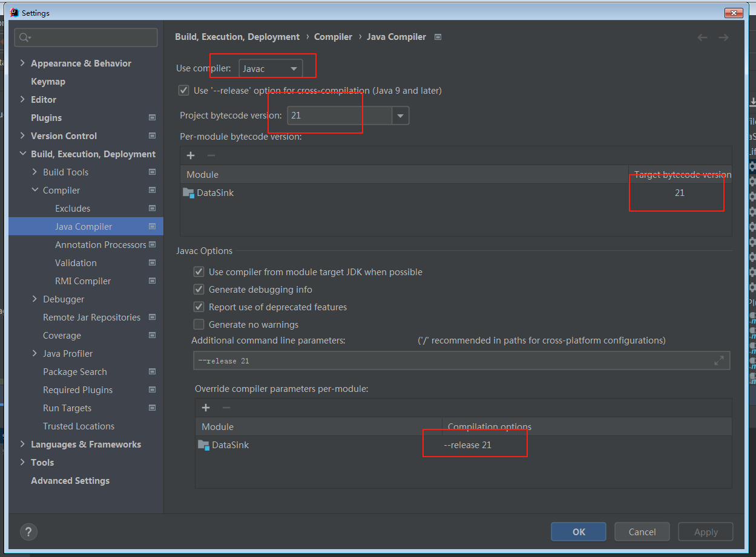Open Project bytecode version dropdown arrow
This screenshot has height=557, width=756.
coord(400,116)
